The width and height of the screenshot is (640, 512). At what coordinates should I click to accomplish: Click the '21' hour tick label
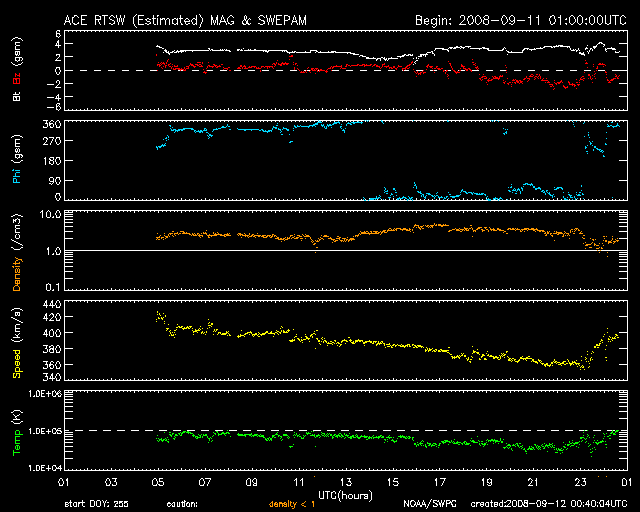pyautogui.click(x=533, y=482)
